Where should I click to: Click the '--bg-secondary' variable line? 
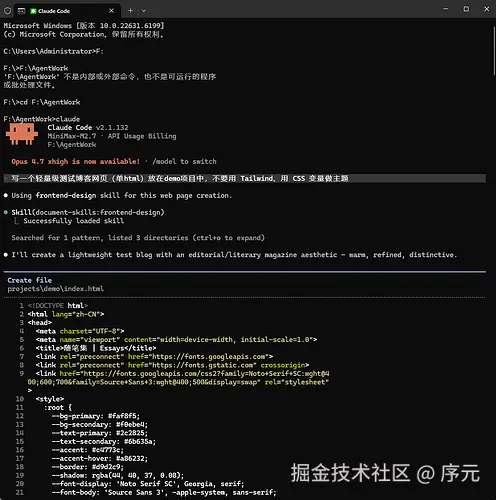[100, 424]
